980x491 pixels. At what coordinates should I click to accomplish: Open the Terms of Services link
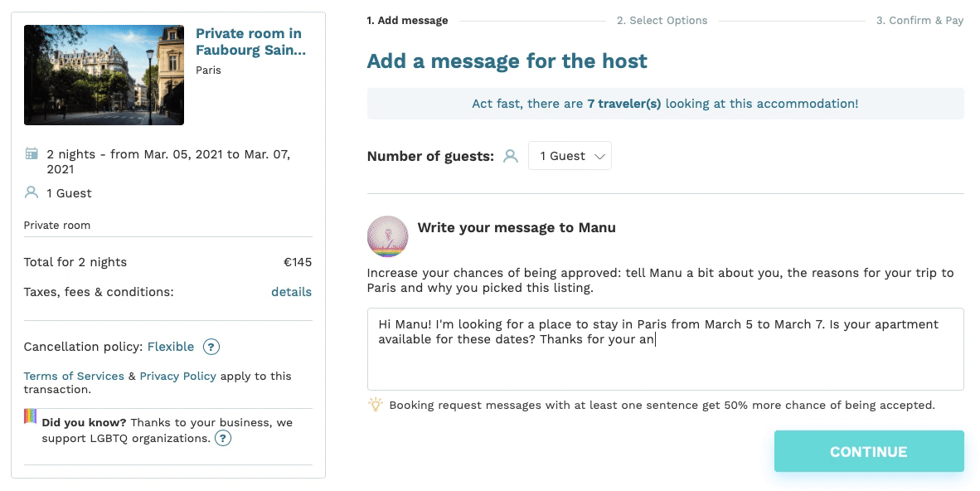tap(74, 376)
